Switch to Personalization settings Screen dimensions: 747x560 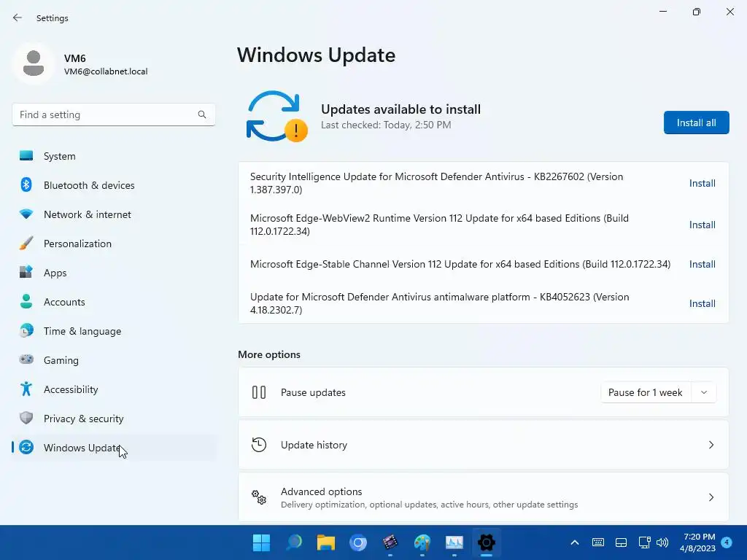coord(113,244)
